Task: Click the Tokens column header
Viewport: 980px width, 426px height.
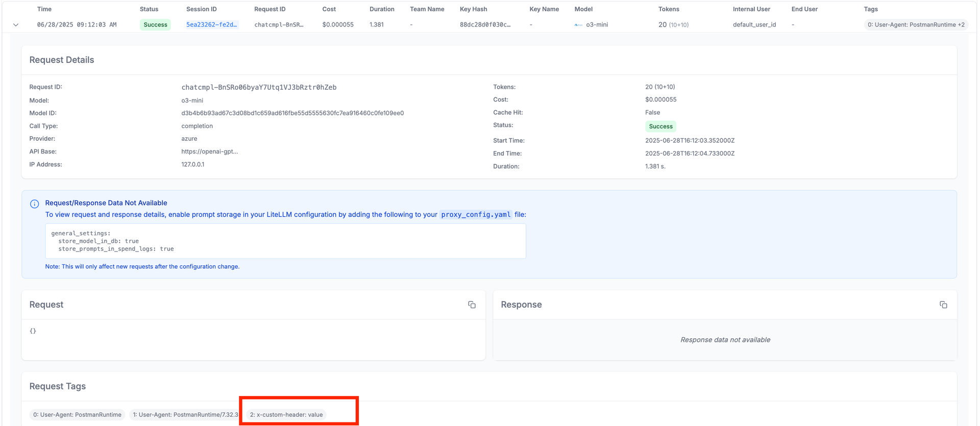Action: (668, 9)
